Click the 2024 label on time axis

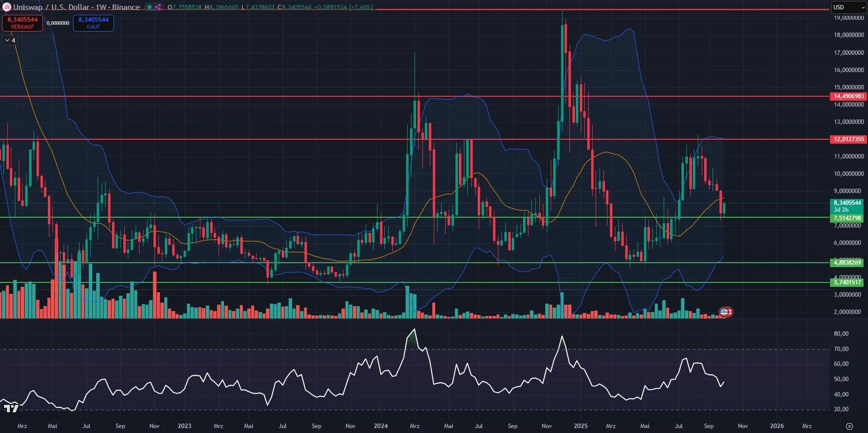[380, 426]
